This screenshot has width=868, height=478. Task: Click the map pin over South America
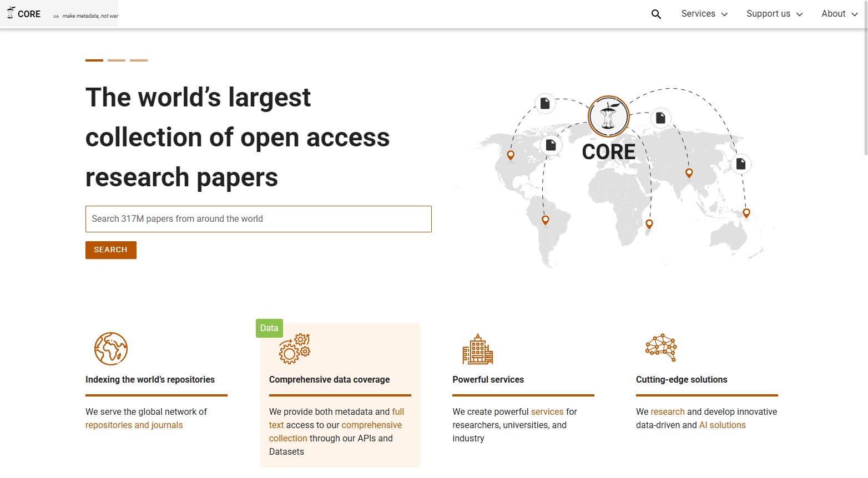[x=546, y=220]
